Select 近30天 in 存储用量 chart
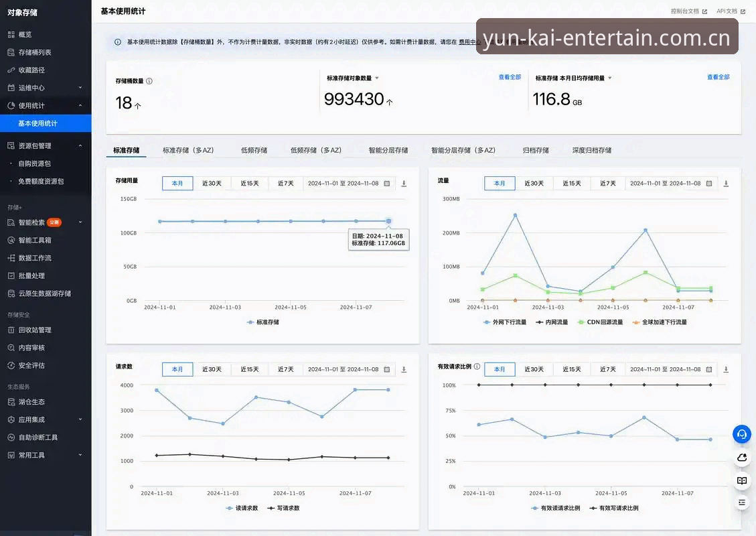 [212, 184]
